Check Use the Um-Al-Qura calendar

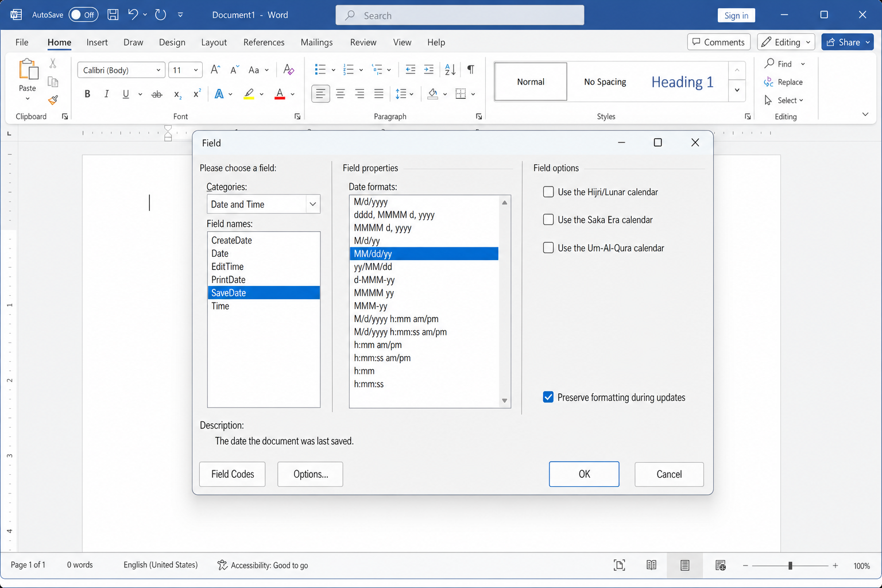[548, 248]
